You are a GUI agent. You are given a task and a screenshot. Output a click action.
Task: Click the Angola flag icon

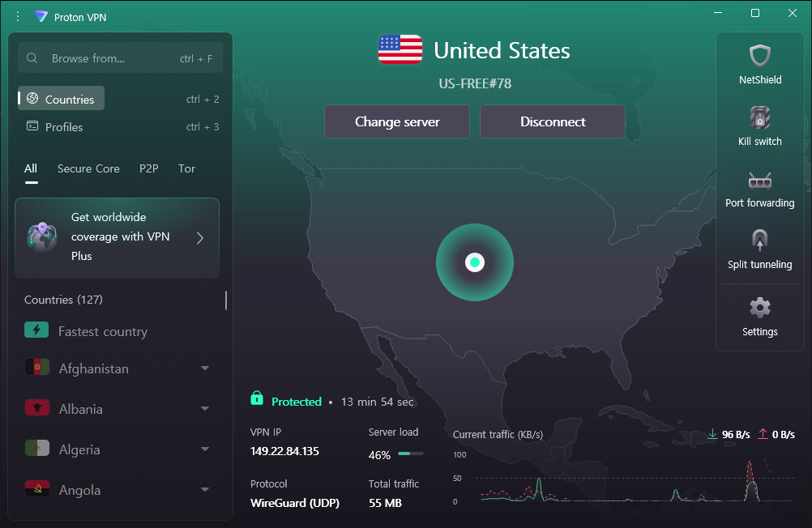[x=36, y=488]
